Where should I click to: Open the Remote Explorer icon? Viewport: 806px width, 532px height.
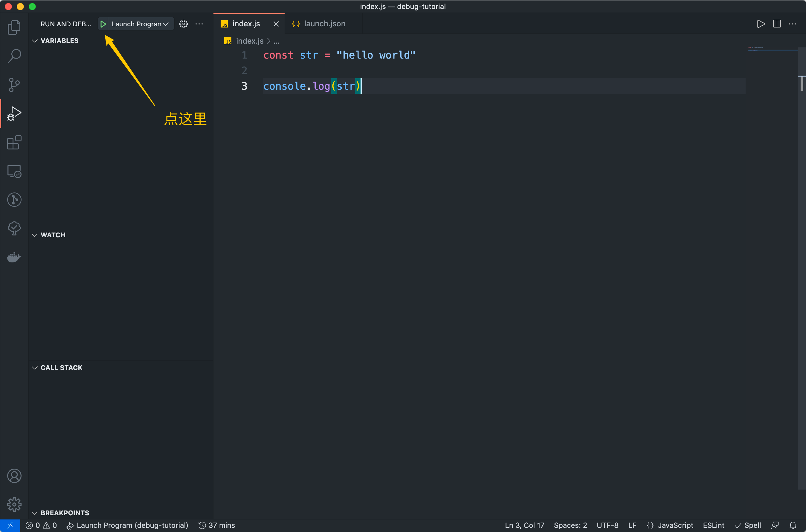coord(14,171)
